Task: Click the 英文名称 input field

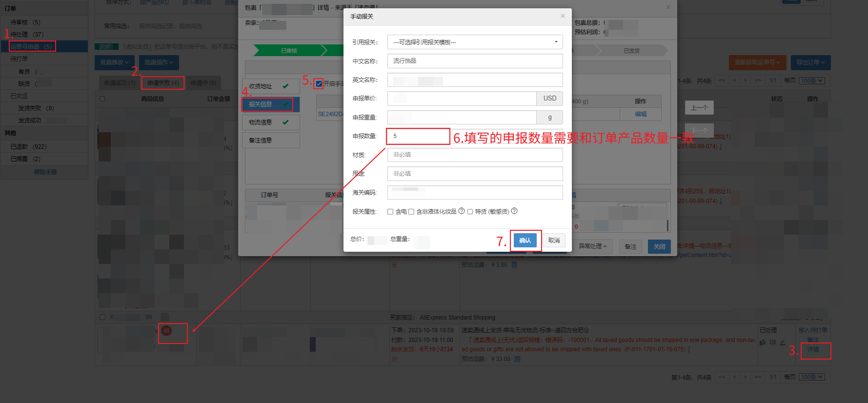Action: (475, 80)
